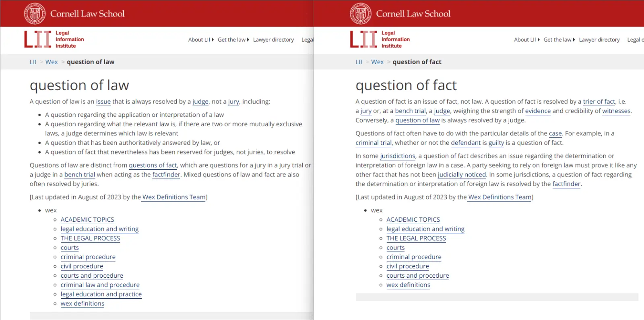Go to LII breadcrumb on question of law page
The height and width of the screenshot is (320, 644).
tap(33, 62)
